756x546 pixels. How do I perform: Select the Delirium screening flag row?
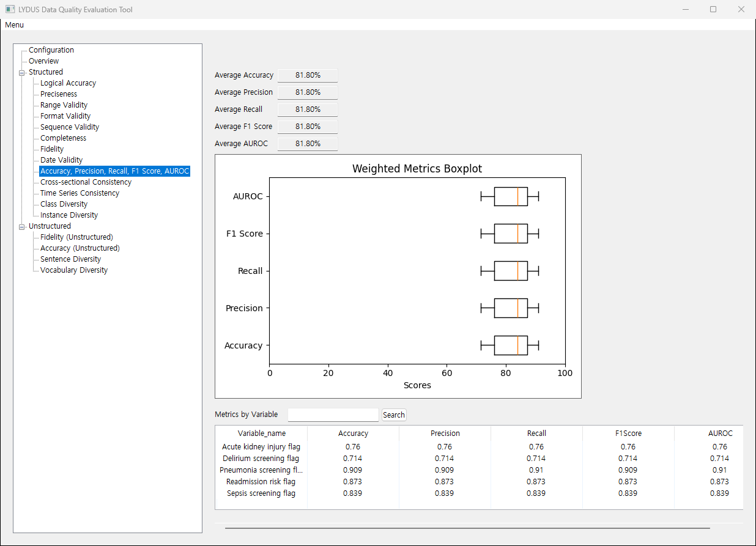(479, 459)
